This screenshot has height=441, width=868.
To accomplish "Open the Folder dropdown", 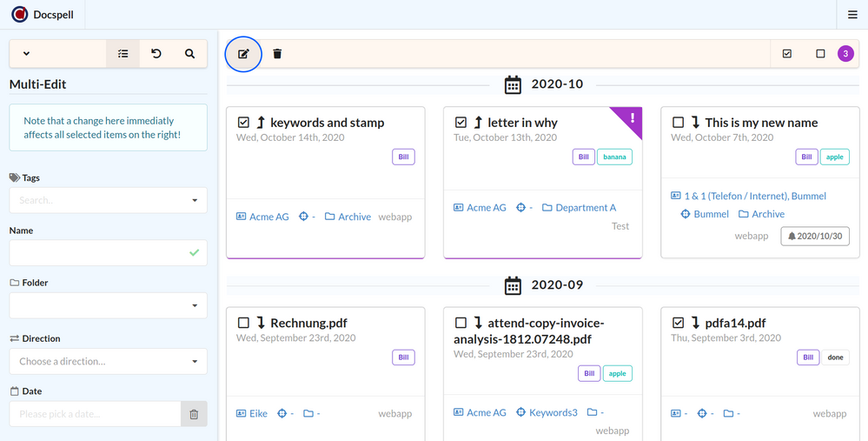I will pos(108,305).
